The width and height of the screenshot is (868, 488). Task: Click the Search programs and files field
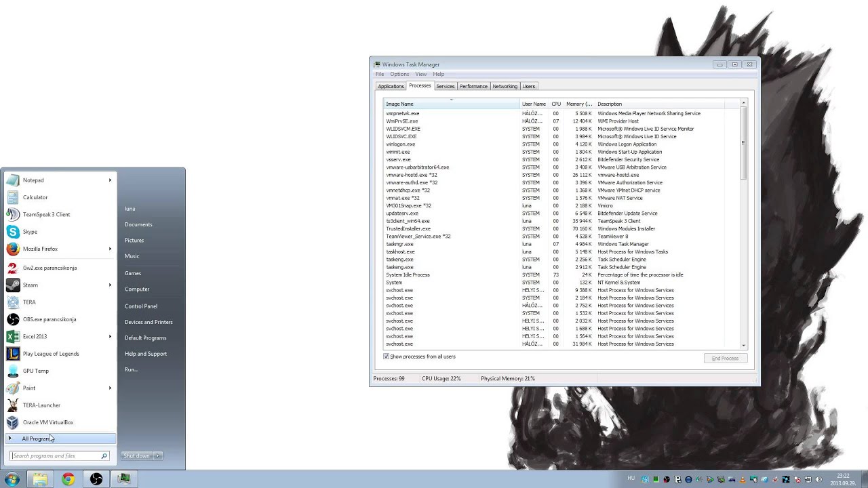54,455
